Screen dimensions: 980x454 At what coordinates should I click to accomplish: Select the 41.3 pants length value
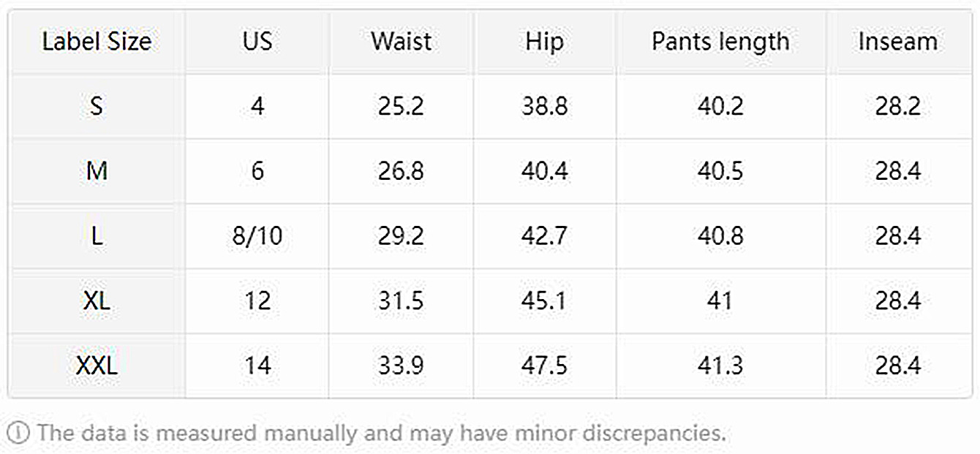click(720, 365)
